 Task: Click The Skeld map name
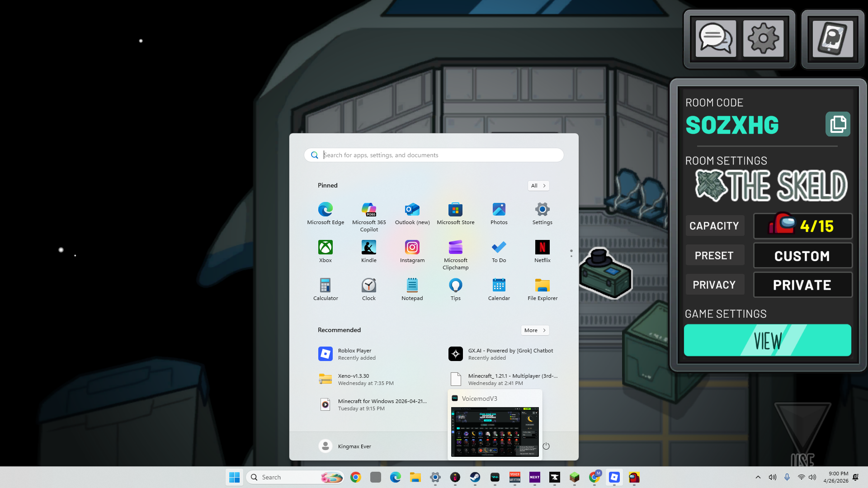(771, 185)
